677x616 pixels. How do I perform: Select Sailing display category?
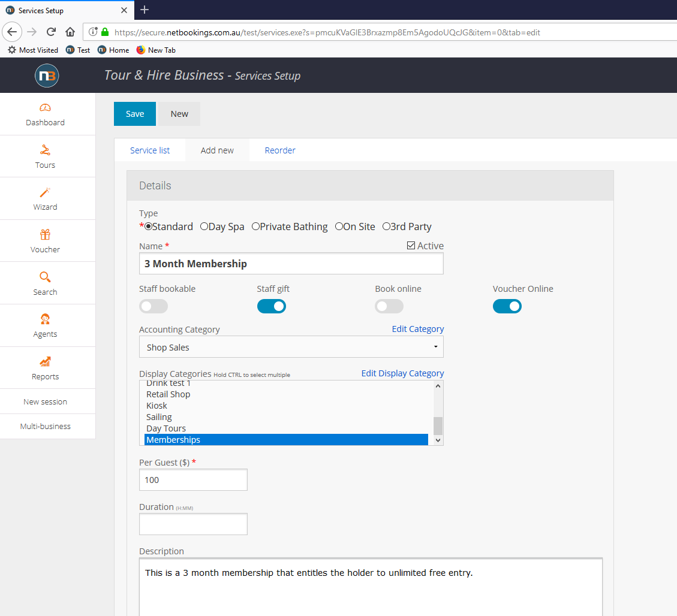[x=286, y=416]
